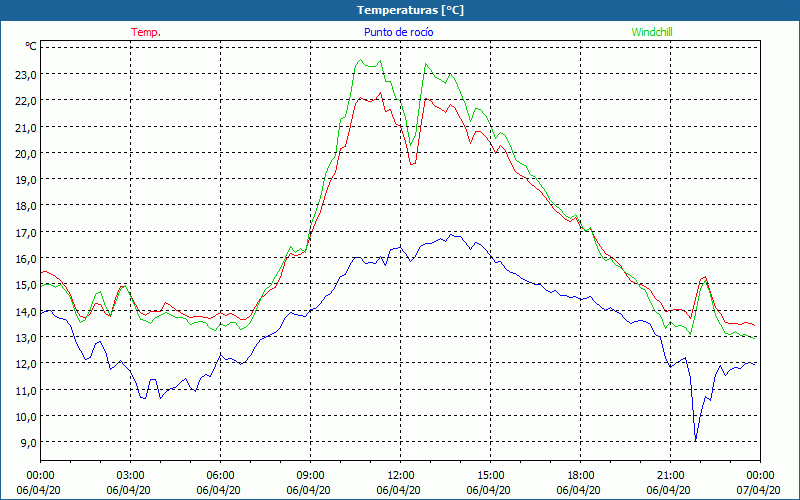Click the 12:00 time axis label

coord(401,476)
